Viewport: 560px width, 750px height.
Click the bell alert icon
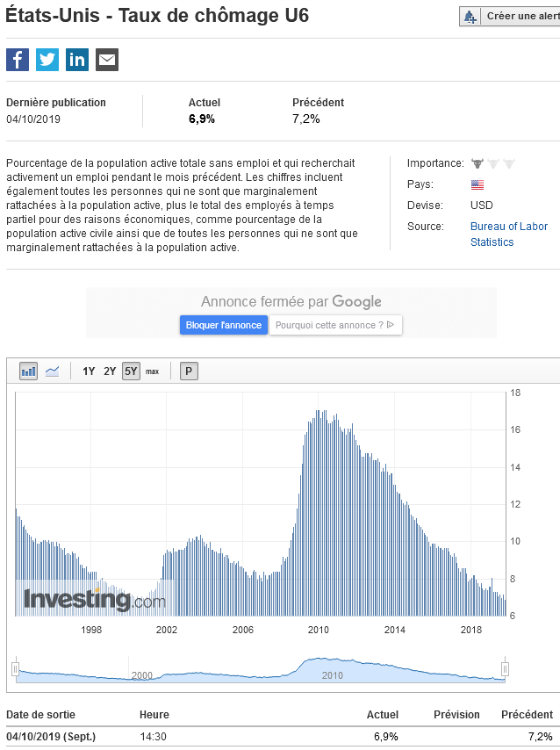pos(470,17)
